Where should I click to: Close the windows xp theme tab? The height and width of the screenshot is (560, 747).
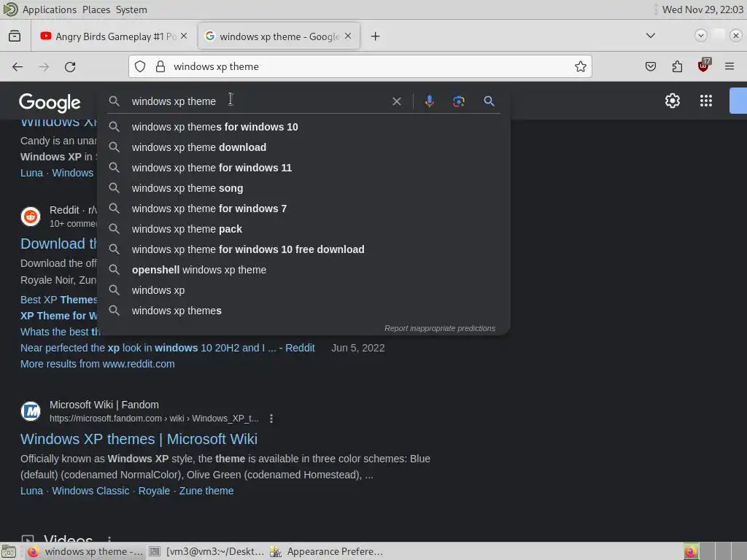tap(348, 36)
